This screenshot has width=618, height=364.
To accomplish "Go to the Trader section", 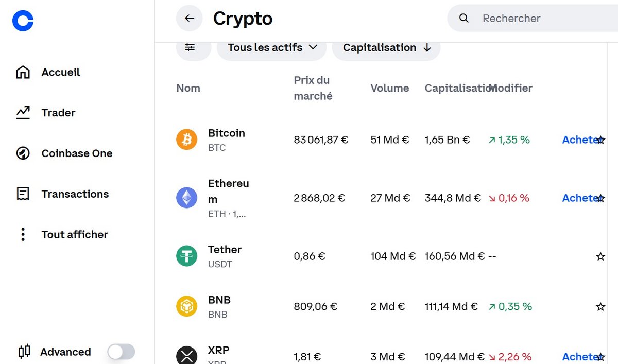I will coord(58,112).
